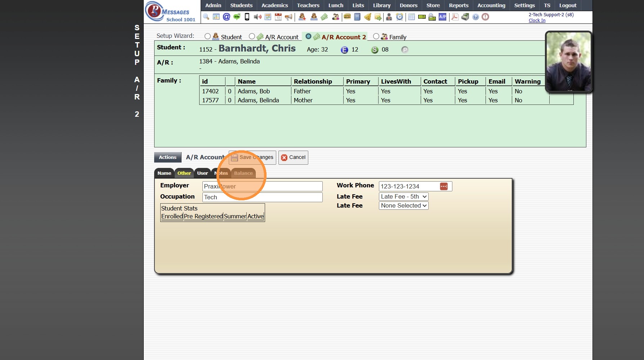Click the student photo thumbnail

tap(569, 62)
